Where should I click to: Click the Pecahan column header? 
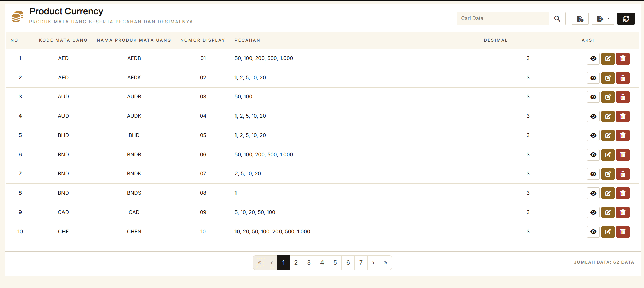[x=247, y=40]
